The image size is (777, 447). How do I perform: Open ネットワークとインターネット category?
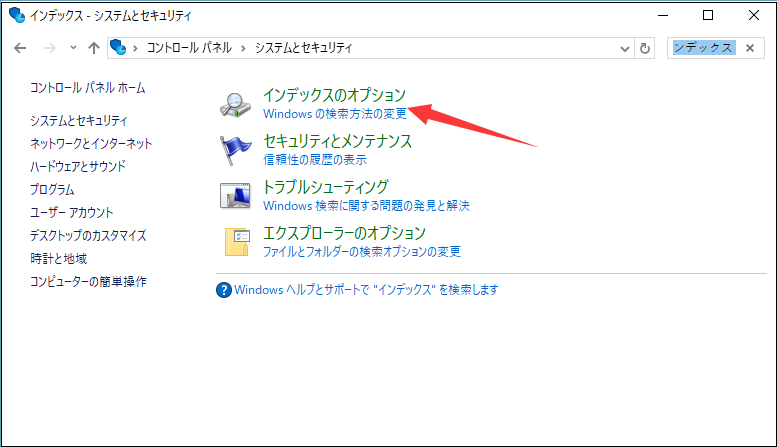pos(91,144)
